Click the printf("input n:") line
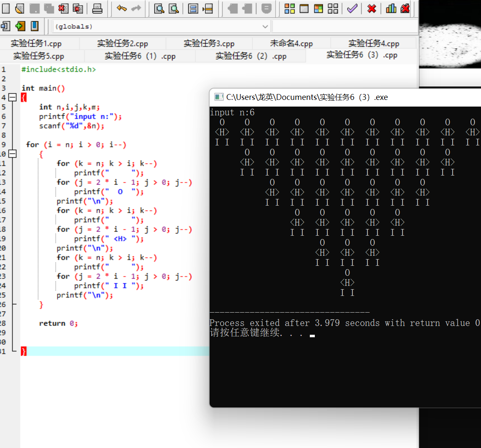 [x=80, y=116]
